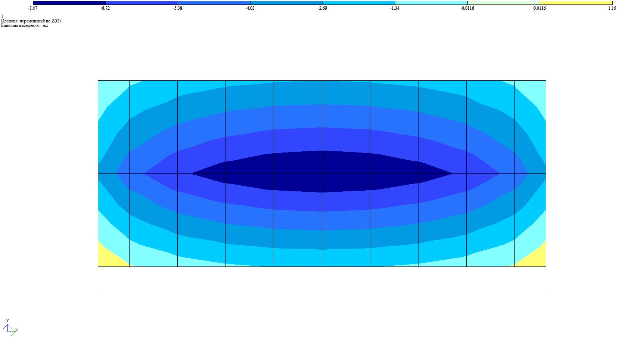Select legend color band between -5.38 and -4.03

tap(214, 3)
